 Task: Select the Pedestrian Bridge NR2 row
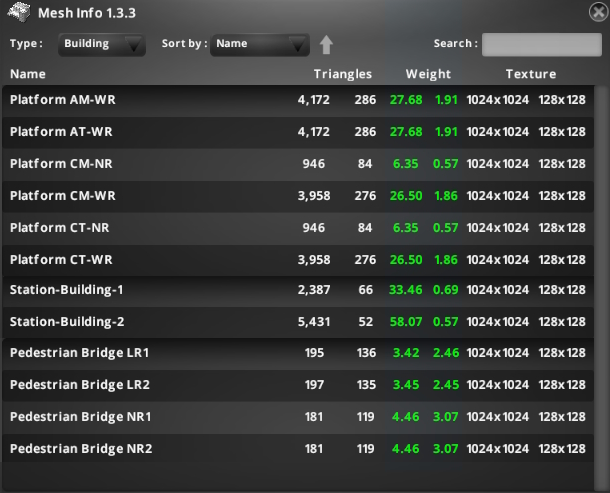tap(298, 449)
